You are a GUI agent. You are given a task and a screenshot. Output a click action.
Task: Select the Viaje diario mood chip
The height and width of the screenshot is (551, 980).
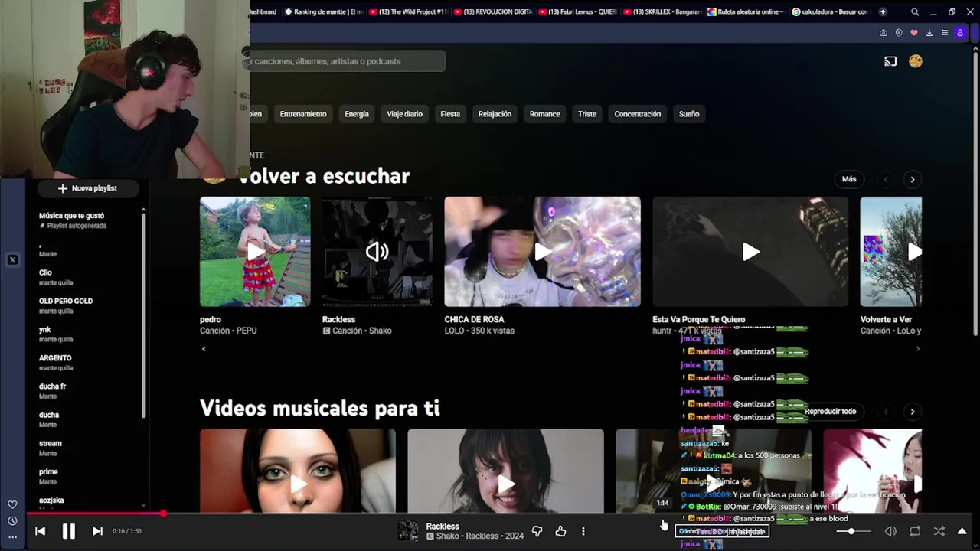[x=404, y=114]
